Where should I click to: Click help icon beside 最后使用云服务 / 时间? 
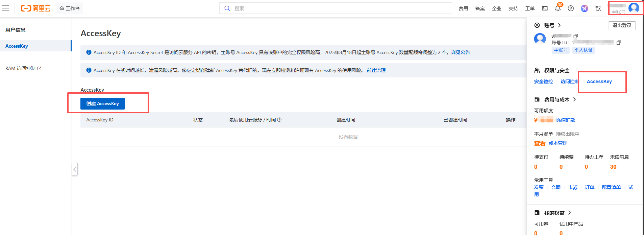(x=279, y=120)
